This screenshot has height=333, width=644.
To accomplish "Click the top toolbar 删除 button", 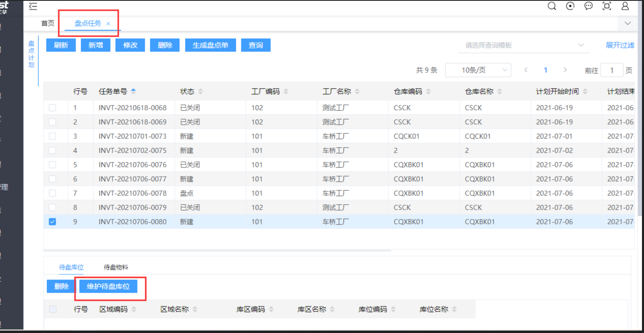I will point(165,45).
